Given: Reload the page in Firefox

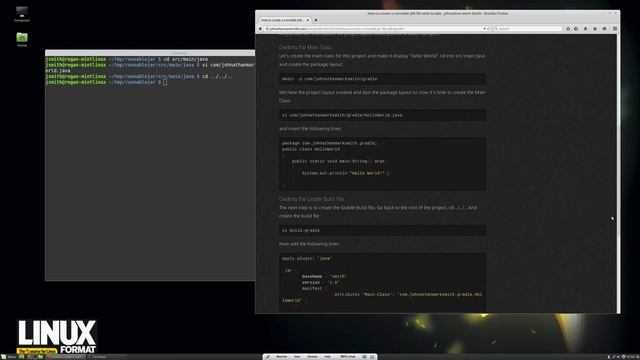Looking at the screenshot, I should tap(489, 29).
